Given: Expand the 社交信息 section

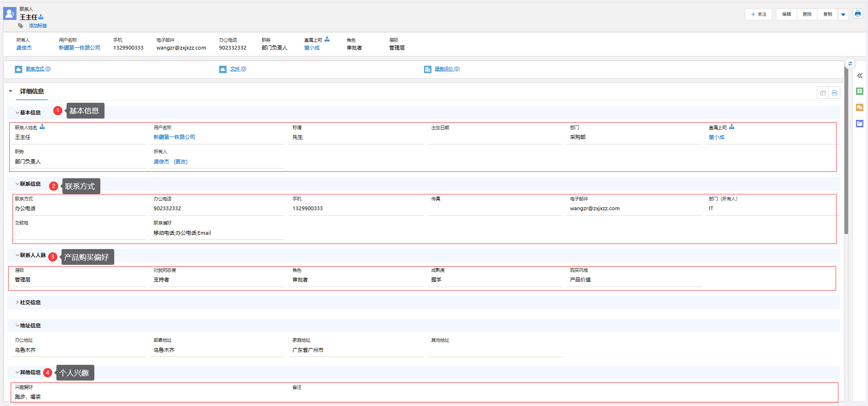Looking at the screenshot, I should point(29,302).
